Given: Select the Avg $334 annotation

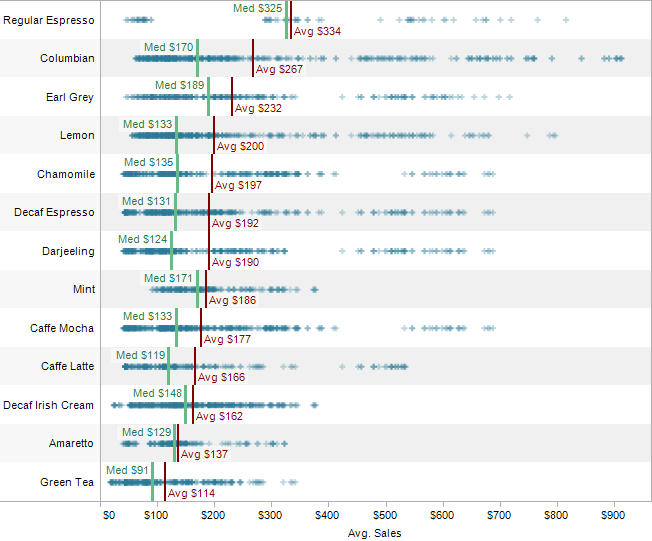Looking at the screenshot, I should tap(318, 32).
